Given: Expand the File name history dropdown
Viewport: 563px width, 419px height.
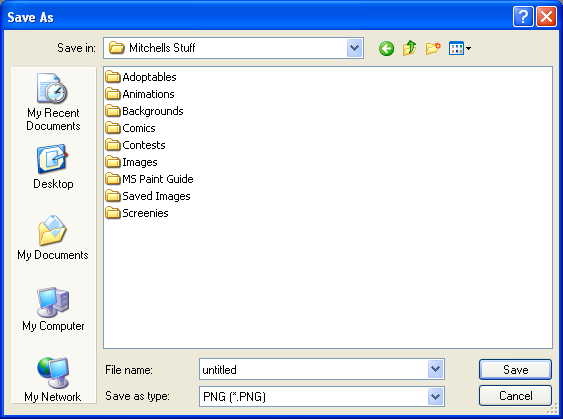Looking at the screenshot, I should tap(435, 369).
